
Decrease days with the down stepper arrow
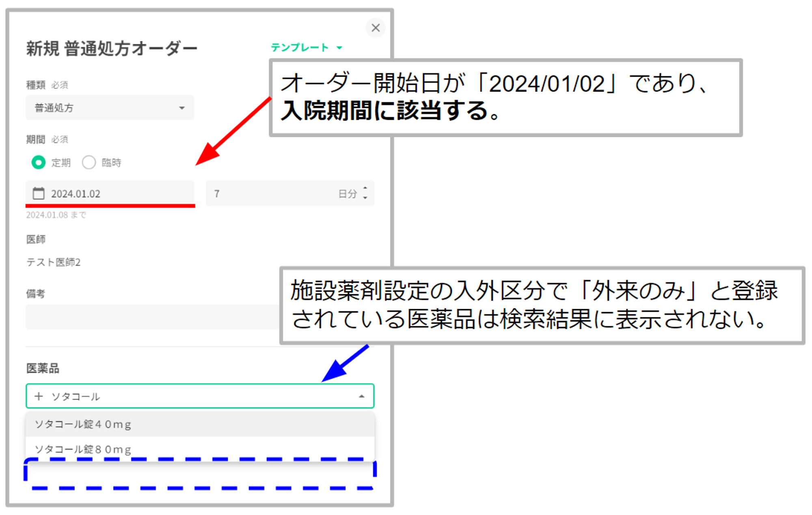tap(365, 198)
